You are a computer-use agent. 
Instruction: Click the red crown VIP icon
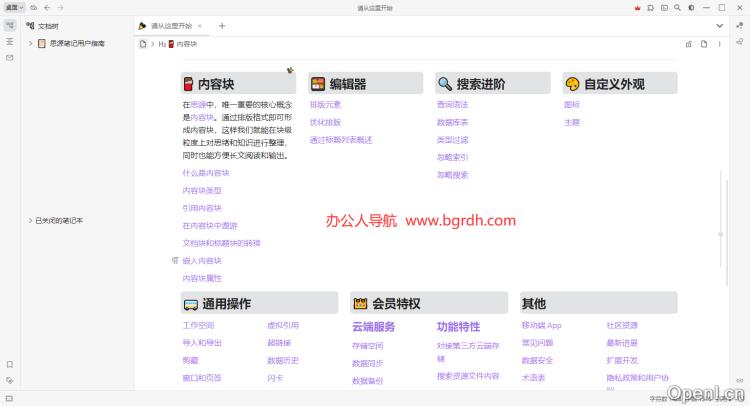636,7
